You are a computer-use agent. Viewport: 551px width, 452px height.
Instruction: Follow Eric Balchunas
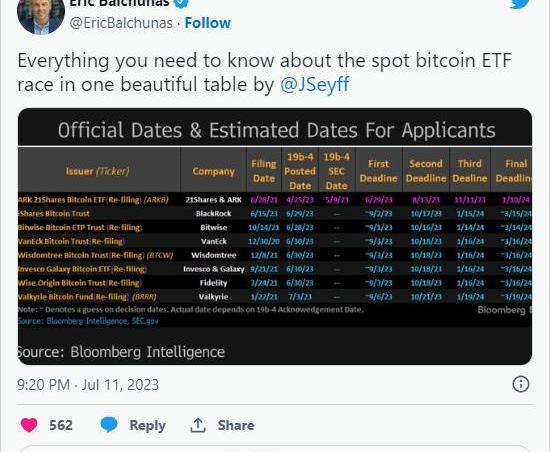[x=208, y=23]
